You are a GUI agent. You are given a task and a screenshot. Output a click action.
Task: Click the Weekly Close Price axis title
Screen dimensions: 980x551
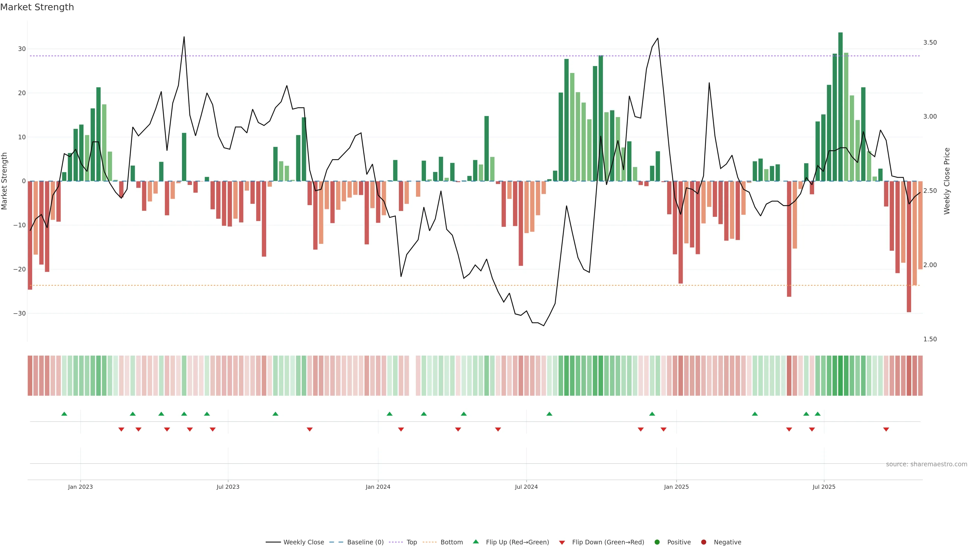point(947,181)
